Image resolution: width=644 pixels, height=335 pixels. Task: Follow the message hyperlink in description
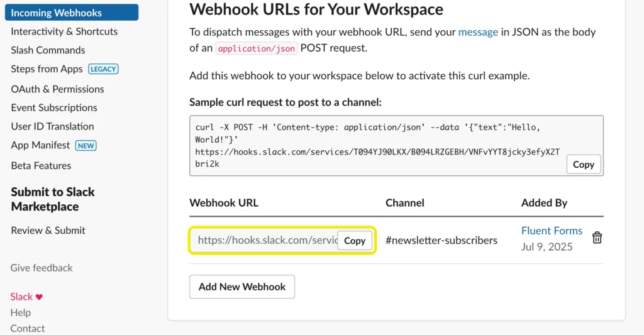[478, 32]
